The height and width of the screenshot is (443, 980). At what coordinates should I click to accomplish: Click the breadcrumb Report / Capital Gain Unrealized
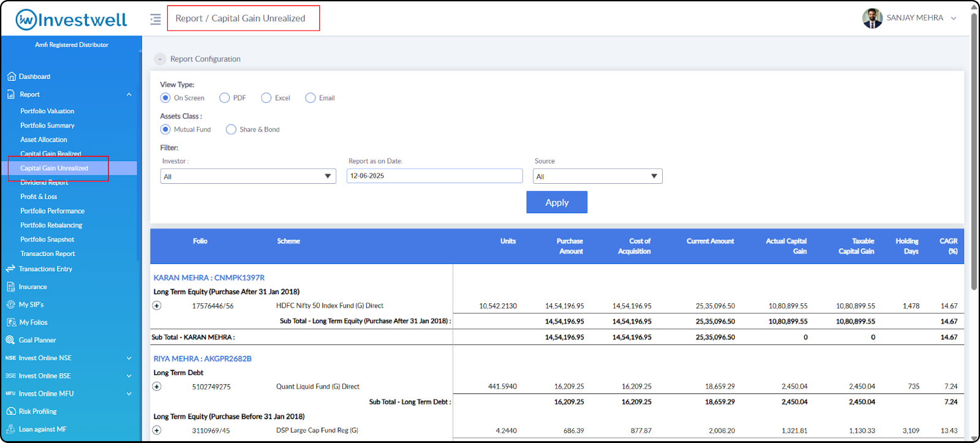(240, 18)
